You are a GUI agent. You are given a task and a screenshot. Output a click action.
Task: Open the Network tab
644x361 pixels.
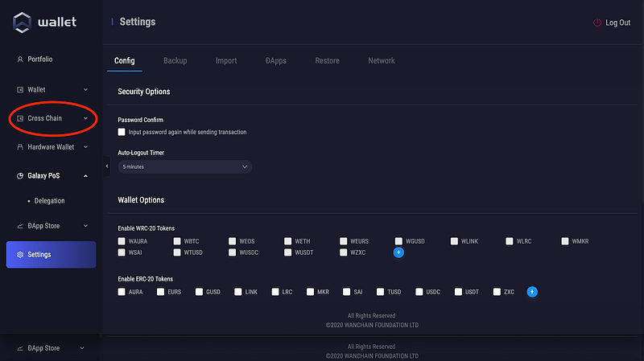click(x=381, y=61)
